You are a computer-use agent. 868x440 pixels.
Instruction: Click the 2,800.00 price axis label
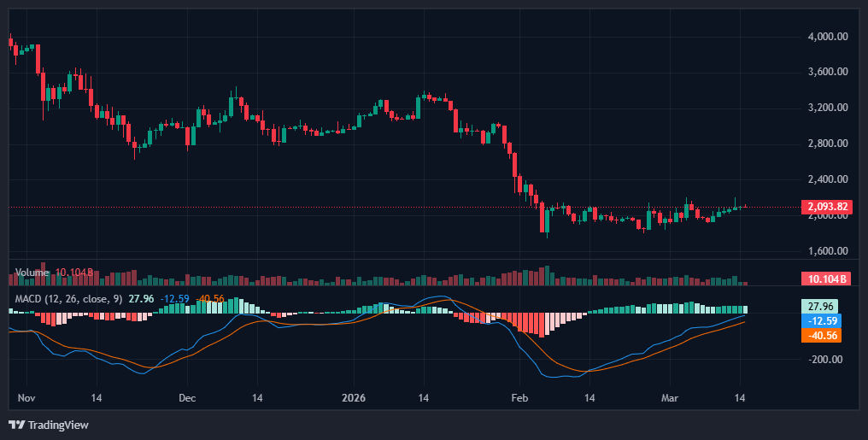pyautogui.click(x=828, y=144)
